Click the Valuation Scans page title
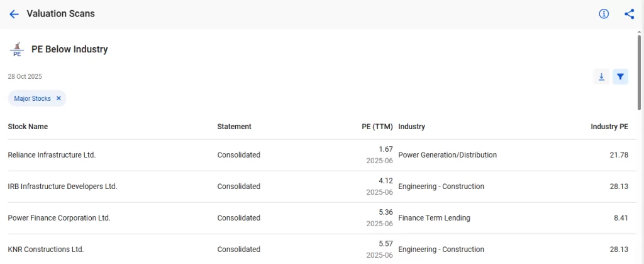 click(61, 14)
